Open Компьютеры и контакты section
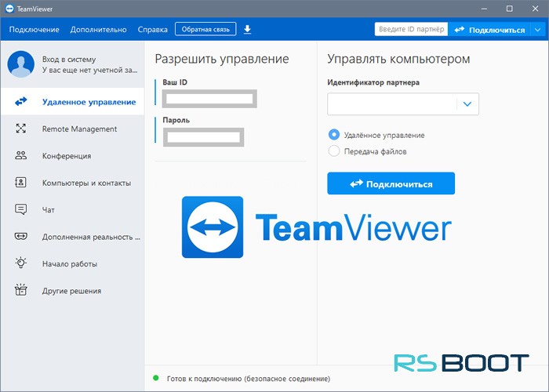The height and width of the screenshot is (392, 549). tap(72, 183)
